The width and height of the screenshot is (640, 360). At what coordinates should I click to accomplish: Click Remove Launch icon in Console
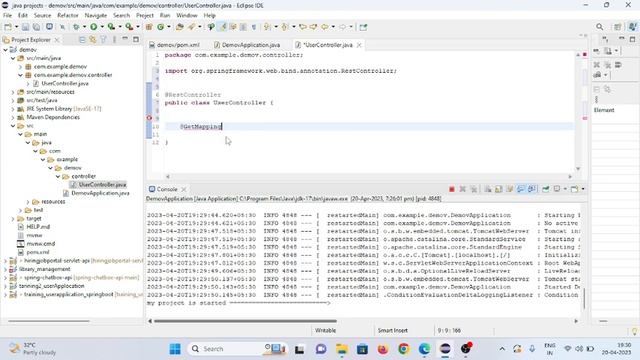click(x=462, y=189)
